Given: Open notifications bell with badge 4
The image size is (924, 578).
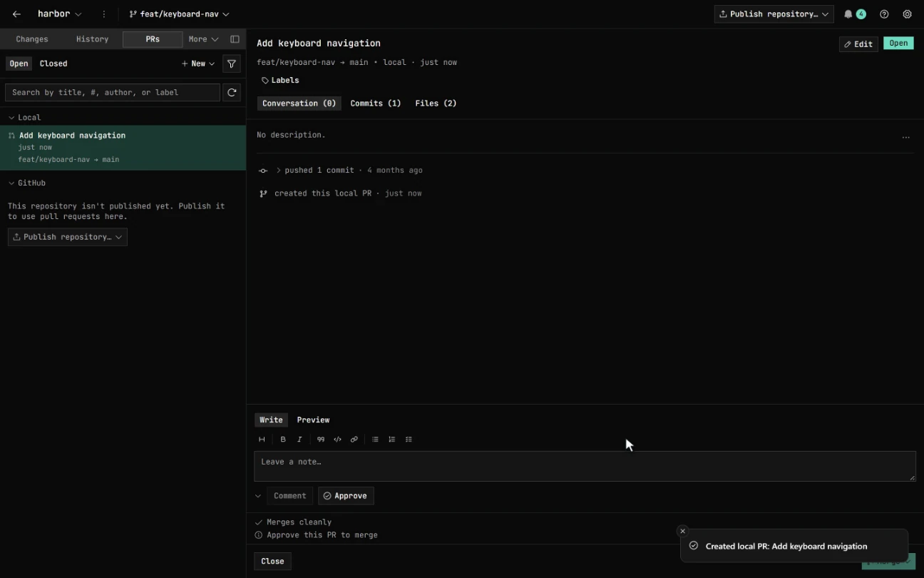Looking at the screenshot, I should [x=854, y=14].
